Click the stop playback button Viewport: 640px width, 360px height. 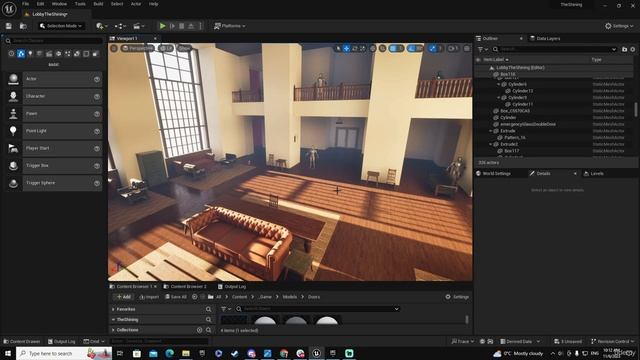pyautogui.click(x=182, y=26)
